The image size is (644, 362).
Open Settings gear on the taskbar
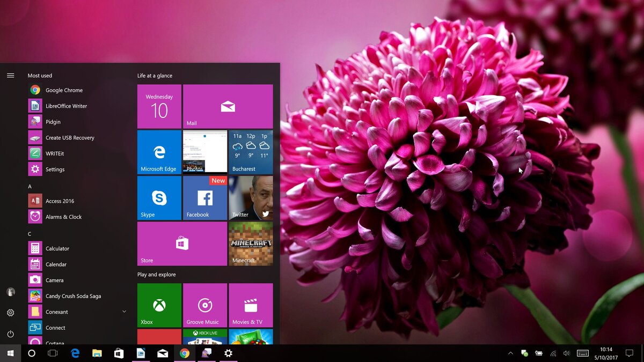click(228, 353)
